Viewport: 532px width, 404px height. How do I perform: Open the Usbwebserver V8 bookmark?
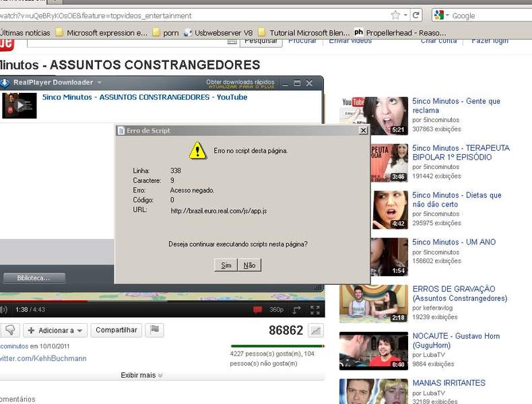(x=218, y=32)
